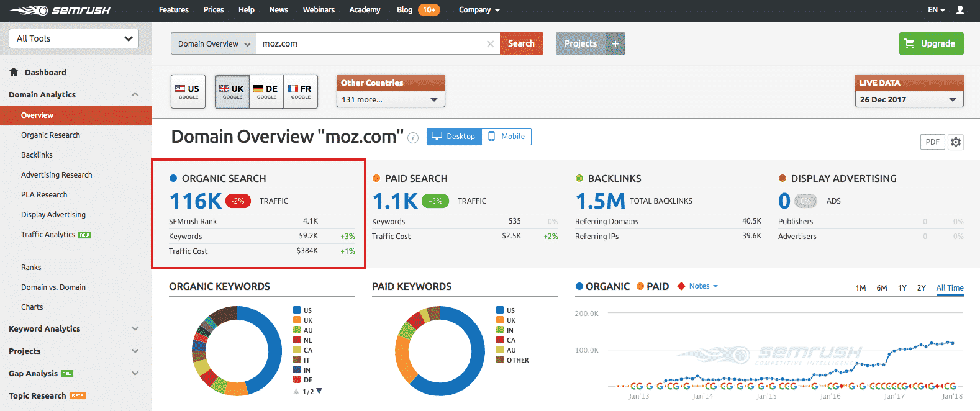Click the 1.1K paid traffic value
Image resolution: width=980 pixels, height=411 pixels.
395,201
